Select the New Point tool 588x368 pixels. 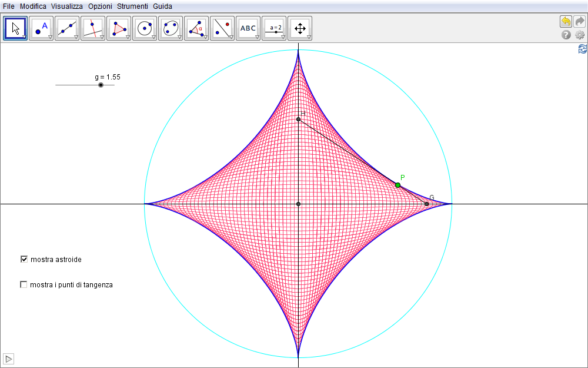(x=41, y=28)
